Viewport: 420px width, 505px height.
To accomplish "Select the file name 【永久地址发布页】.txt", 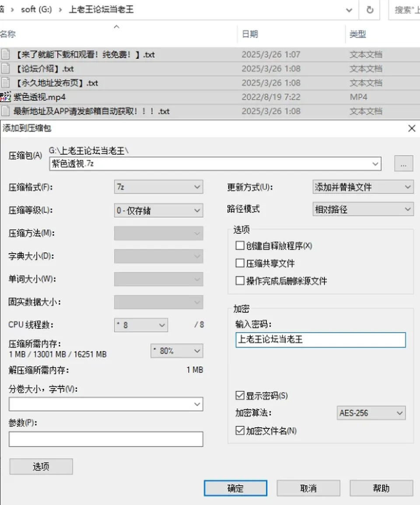I will point(56,83).
